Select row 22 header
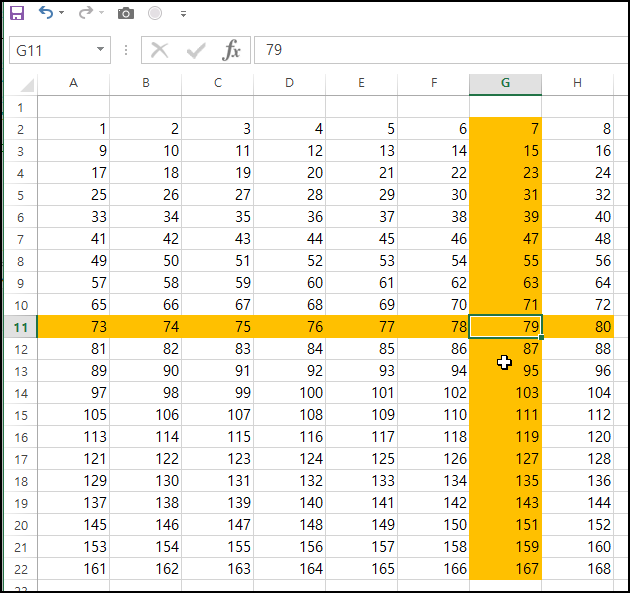Image resolution: width=630 pixels, height=593 pixels. tap(21, 569)
